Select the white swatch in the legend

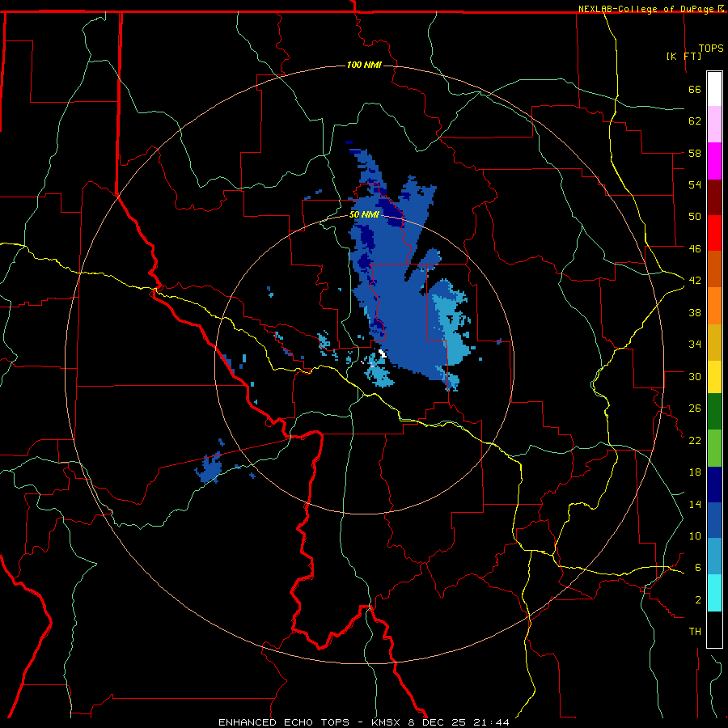[714, 89]
